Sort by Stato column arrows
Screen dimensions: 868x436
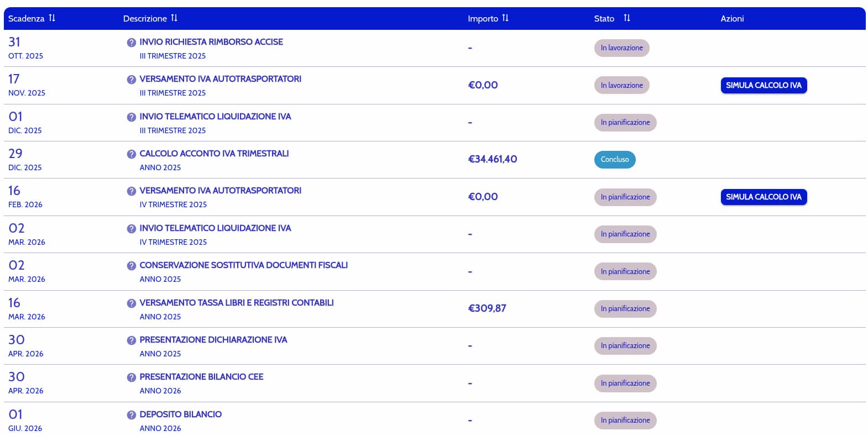coord(626,18)
